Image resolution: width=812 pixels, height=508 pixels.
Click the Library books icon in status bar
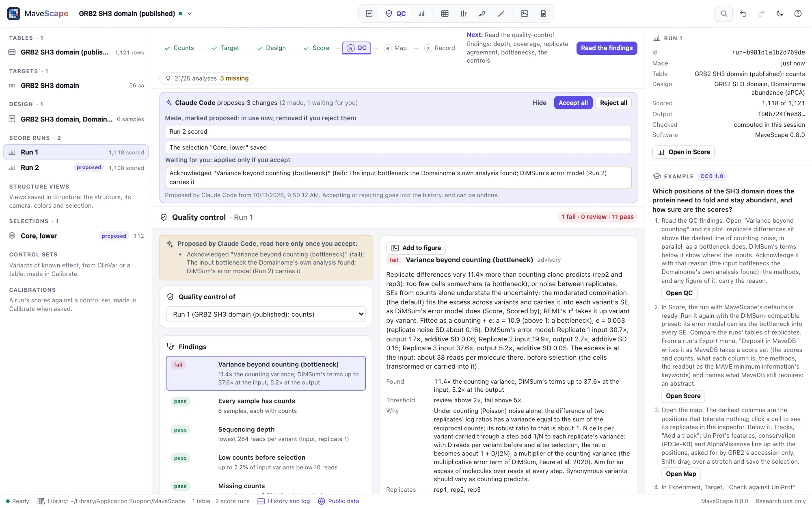41,501
